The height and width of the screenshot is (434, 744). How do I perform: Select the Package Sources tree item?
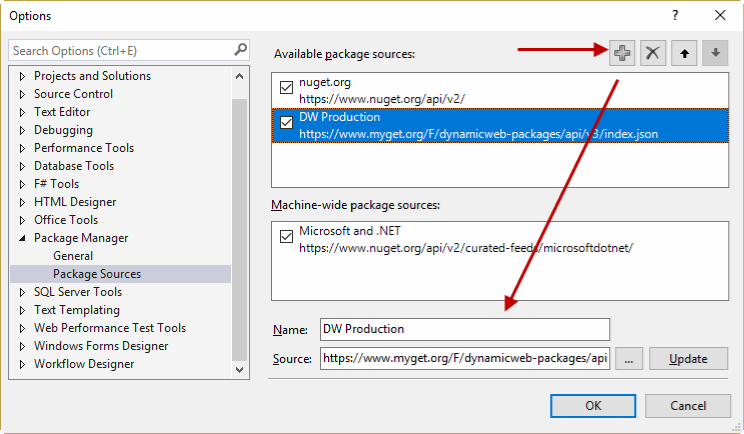97,274
